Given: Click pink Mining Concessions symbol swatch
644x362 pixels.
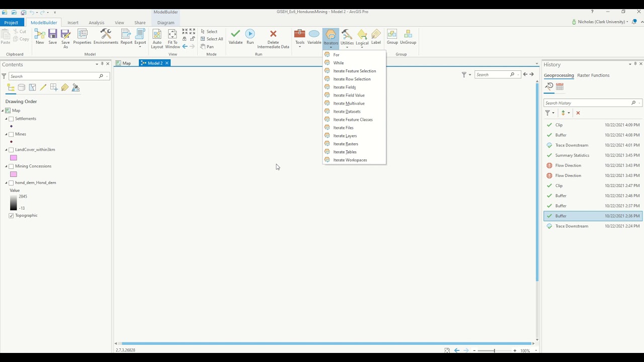Looking at the screenshot, I should pos(14,174).
